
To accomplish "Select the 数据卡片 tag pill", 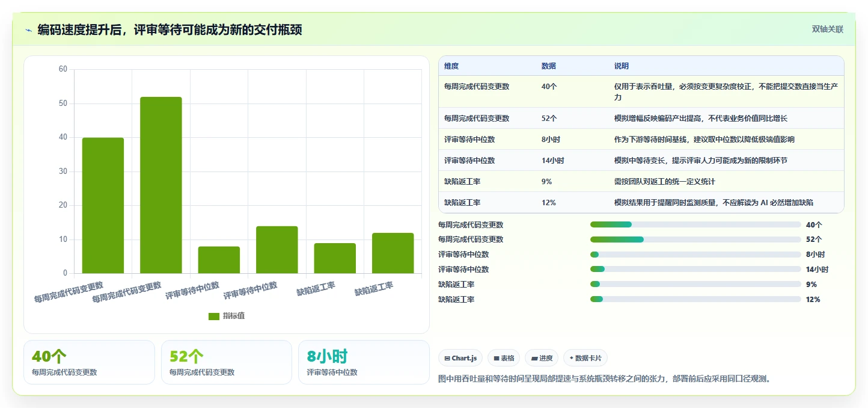I will pyautogui.click(x=585, y=358).
